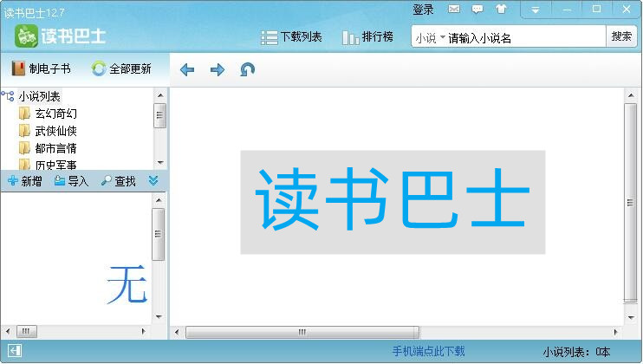Open the mail envelope icon

pos(454,9)
